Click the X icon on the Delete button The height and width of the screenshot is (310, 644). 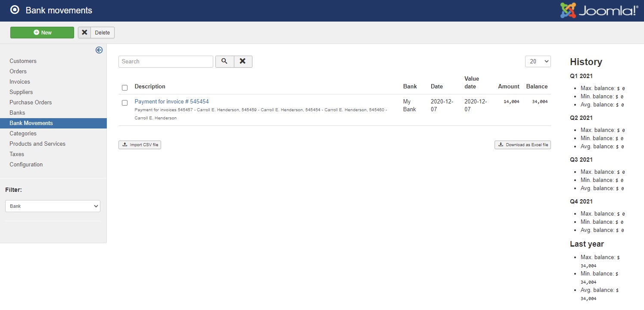(84, 32)
